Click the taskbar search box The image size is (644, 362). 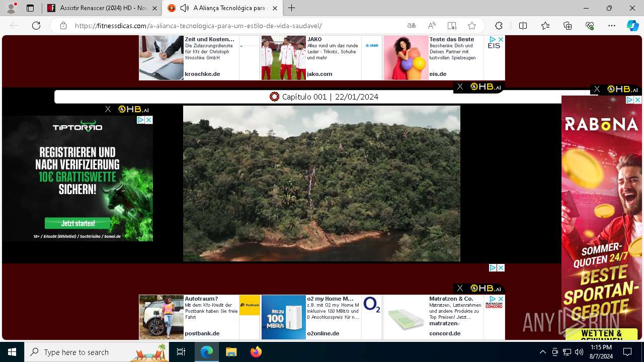[97, 352]
